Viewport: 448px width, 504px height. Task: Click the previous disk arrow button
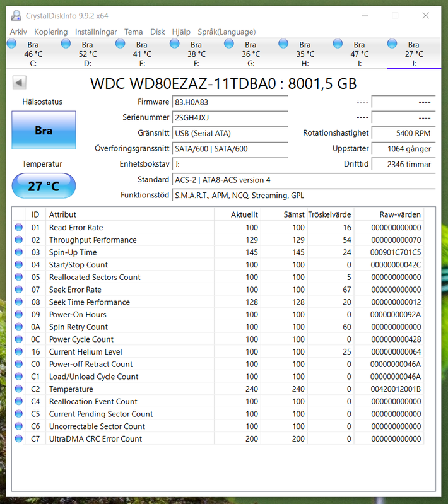pos(20,83)
